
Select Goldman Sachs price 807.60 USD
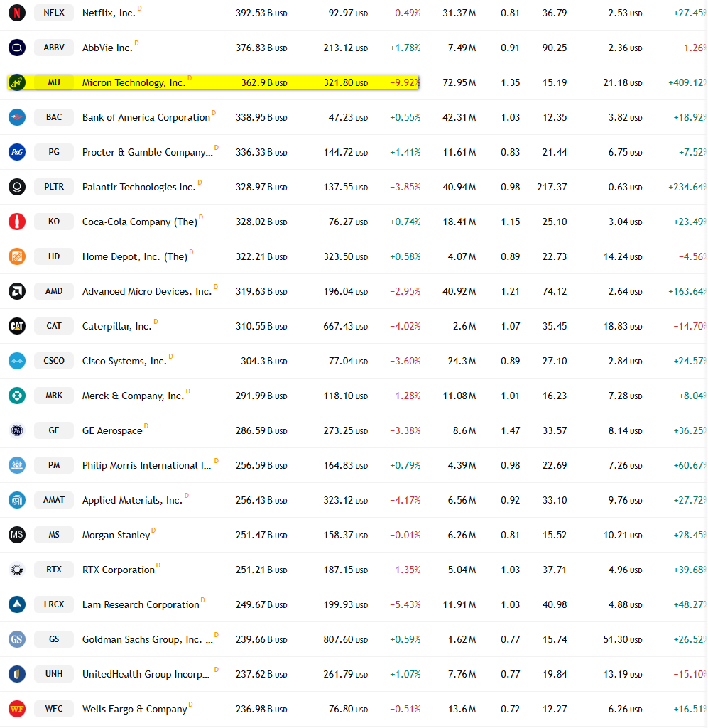(346, 640)
